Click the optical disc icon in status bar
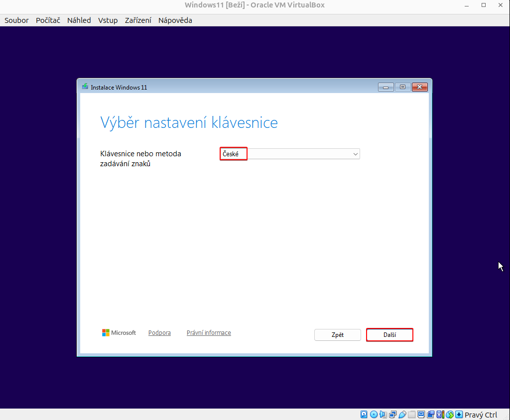 click(x=374, y=415)
